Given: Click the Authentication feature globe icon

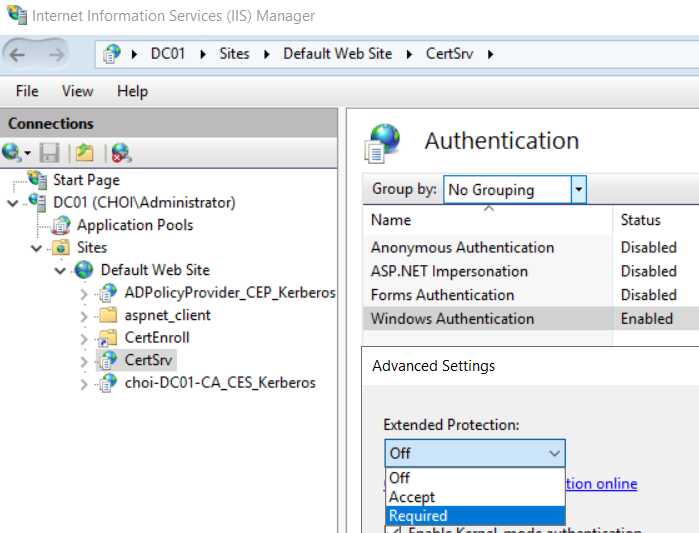Looking at the screenshot, I should click(382, 144).
